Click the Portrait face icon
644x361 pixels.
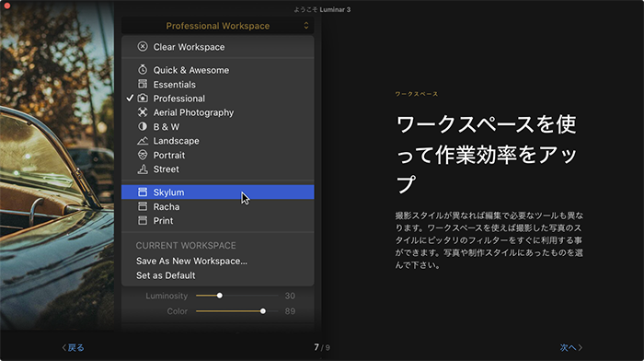(x=143, y=155)
